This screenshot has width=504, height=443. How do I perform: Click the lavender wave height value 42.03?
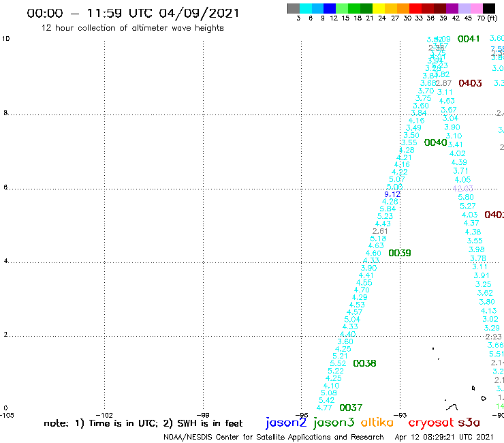[x=463, y=188]
